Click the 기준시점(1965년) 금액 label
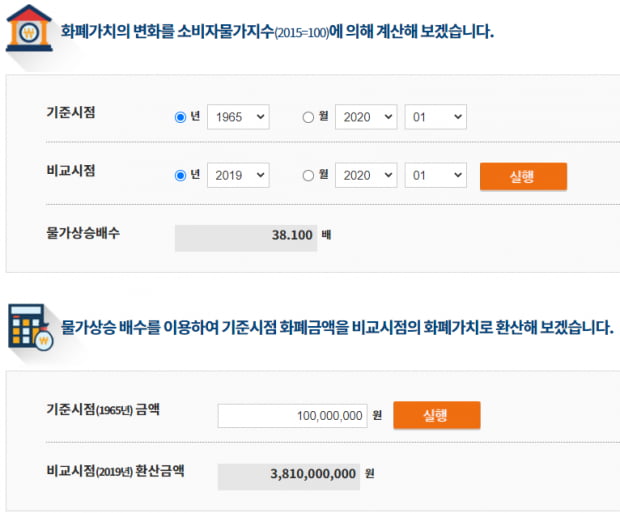This screenshot has height=513, width=620. point(103,409)
